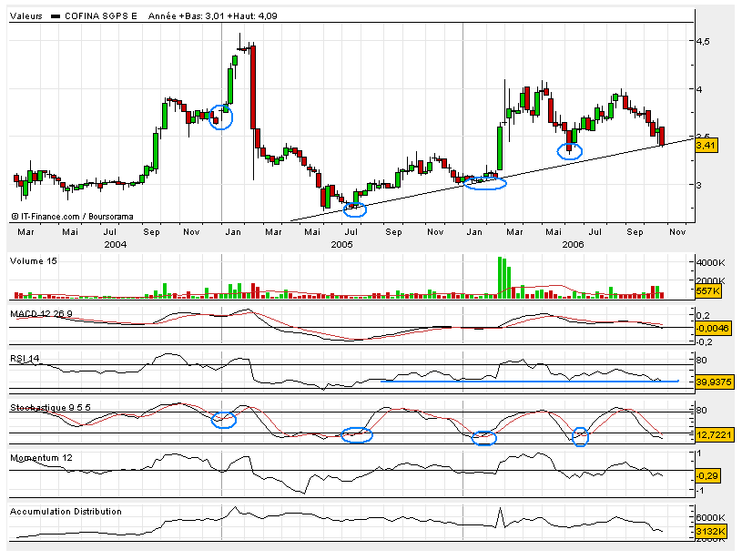The height and width of the screenshot is (560, 742).
Task: Click the 3132K Accumulation Distribution value
Action: coord(711,531)
